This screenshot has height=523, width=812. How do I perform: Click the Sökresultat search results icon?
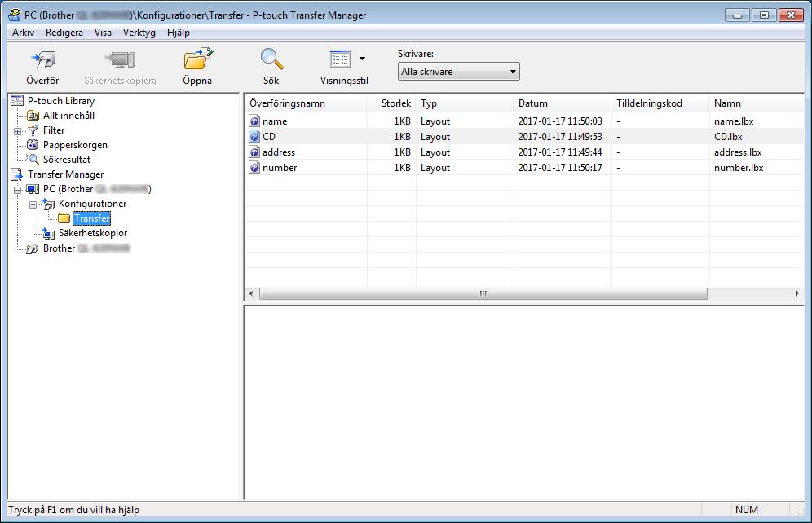pyautogui.click(x=33, y=160)
